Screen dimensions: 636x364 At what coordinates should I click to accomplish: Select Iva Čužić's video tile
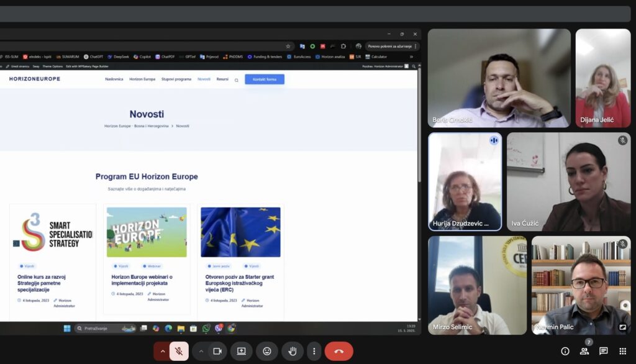pos(568,182)
